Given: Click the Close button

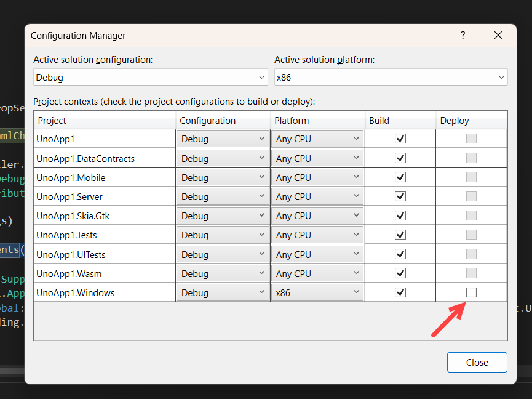Looking at the screenshot, I should (x=477, y=362).
